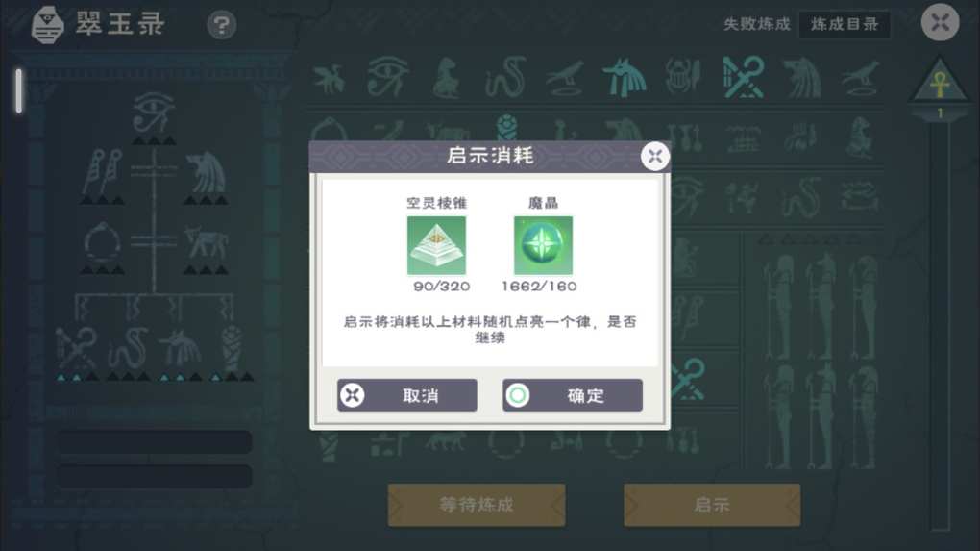Open the 失败炼成 tab
The height and width of the screenshot is (551, 980).
pos(757,24)
